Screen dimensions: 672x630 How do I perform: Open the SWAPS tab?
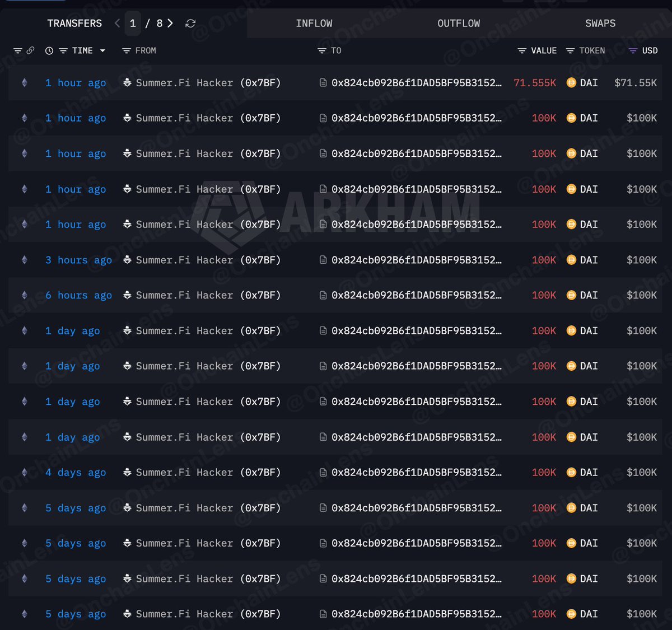tap(600, 23)
